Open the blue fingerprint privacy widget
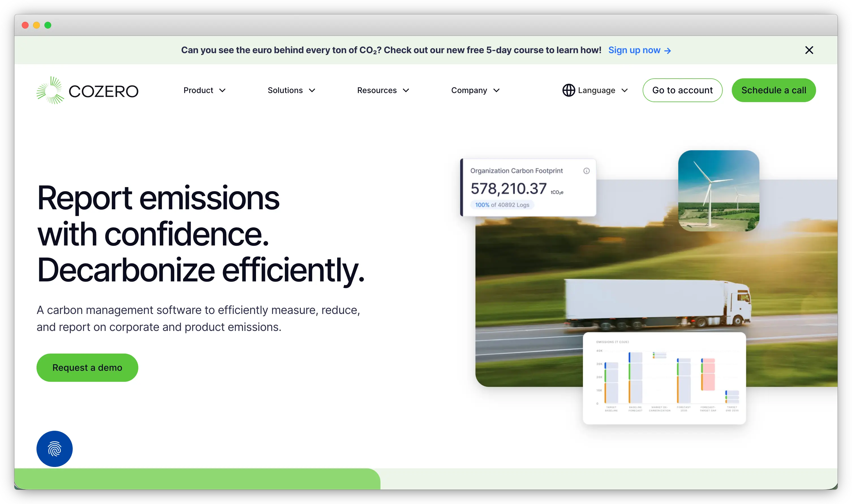Screen dimensions: 852x504 coord(54,449)
